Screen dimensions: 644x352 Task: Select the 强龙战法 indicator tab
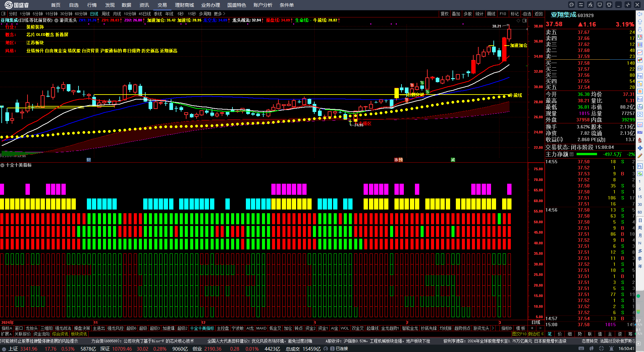click(x=63, y=328)
